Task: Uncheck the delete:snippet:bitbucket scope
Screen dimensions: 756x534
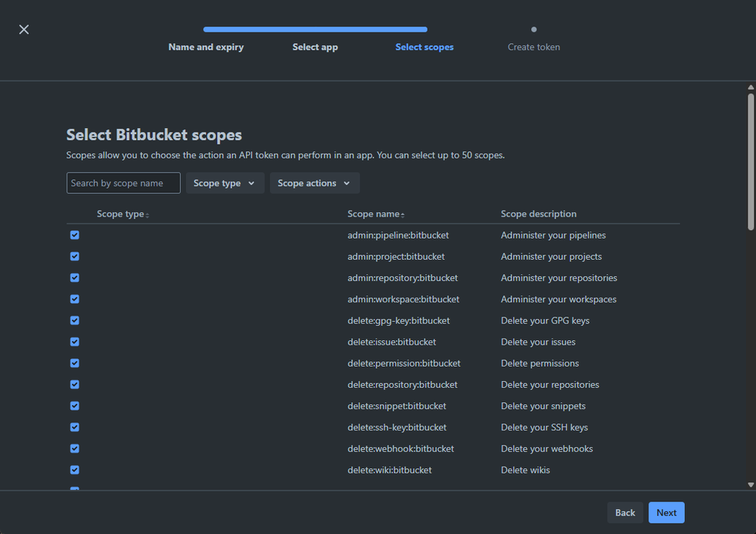Action: tap(75, 406)
